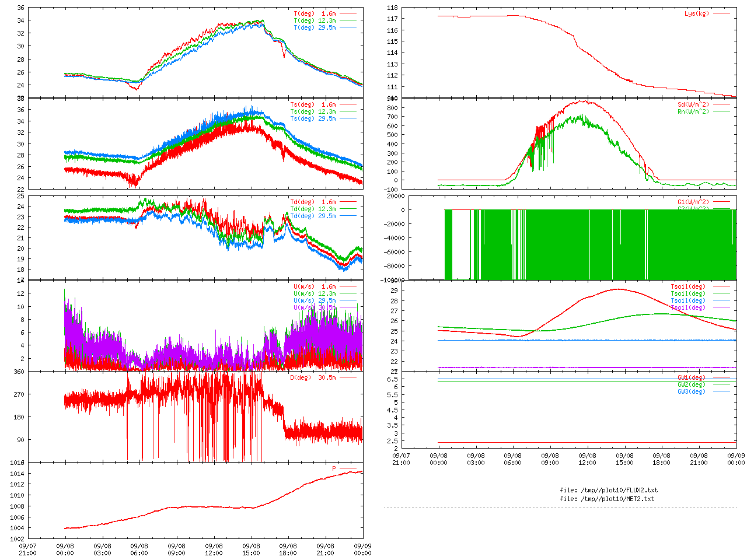747x560 pixels.
Task: Click the purple Tsoil(deg) legend label
Action: coord(688,307)
